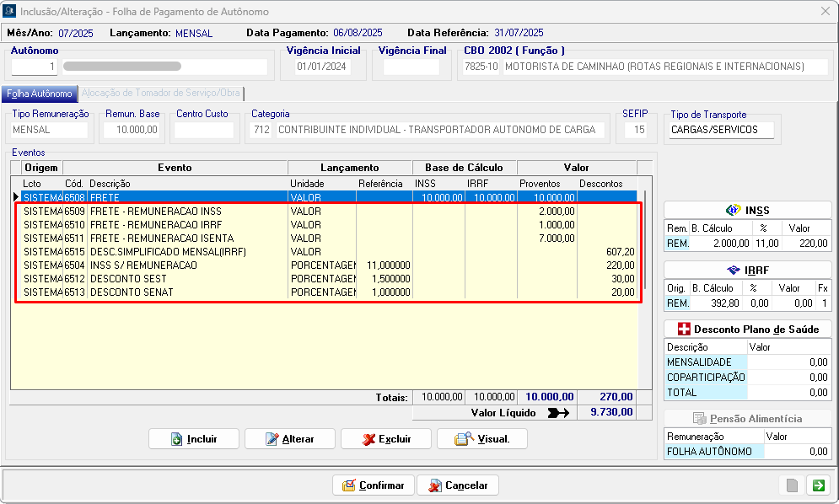
Task: Open Visual. to preview the event
Action: coord(481,439)
